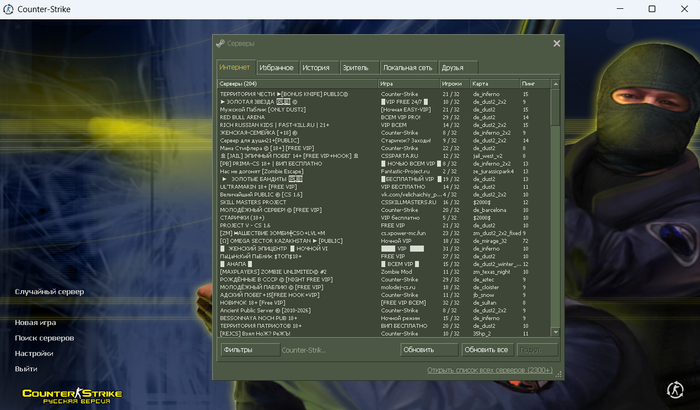Click the server list scrollbar down arrow
This screenshot has height=410, width=700.
click(x=556, y=332)
